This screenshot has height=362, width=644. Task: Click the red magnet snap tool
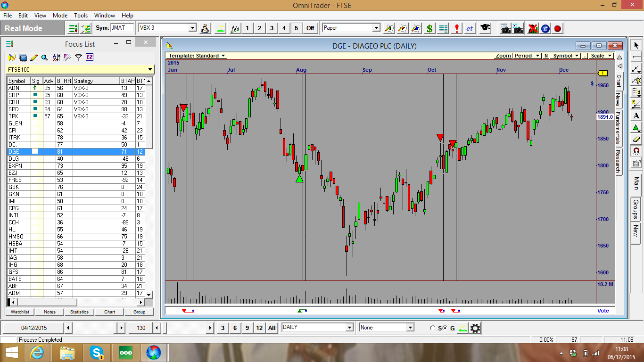coord(636,151)
